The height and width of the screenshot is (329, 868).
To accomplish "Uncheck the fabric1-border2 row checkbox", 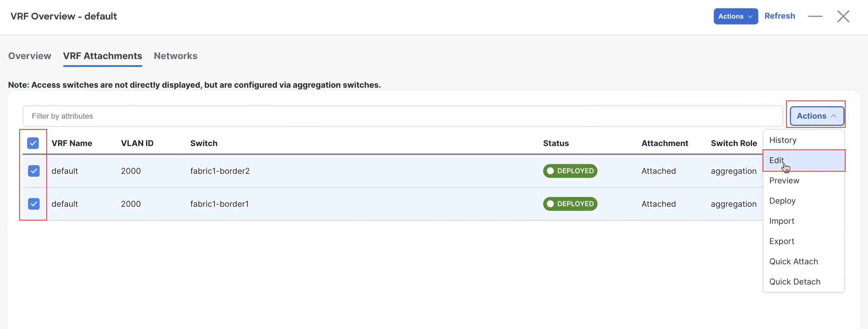I will pos(34,171).
